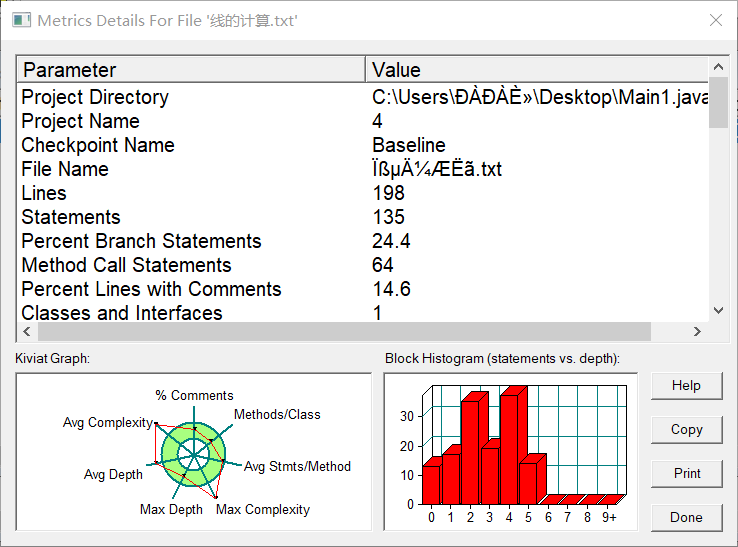Click the project directory path value
Viewport: 738px width, 547px height.
tap(540, 97)
